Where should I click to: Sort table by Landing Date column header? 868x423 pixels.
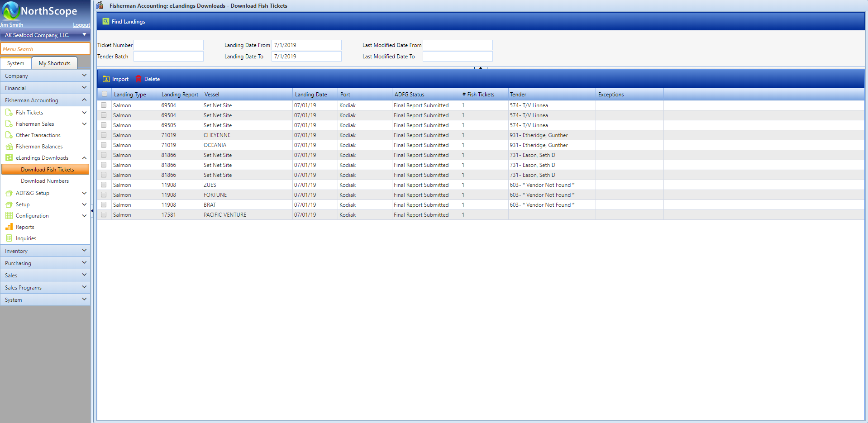[x=311, y=95]
